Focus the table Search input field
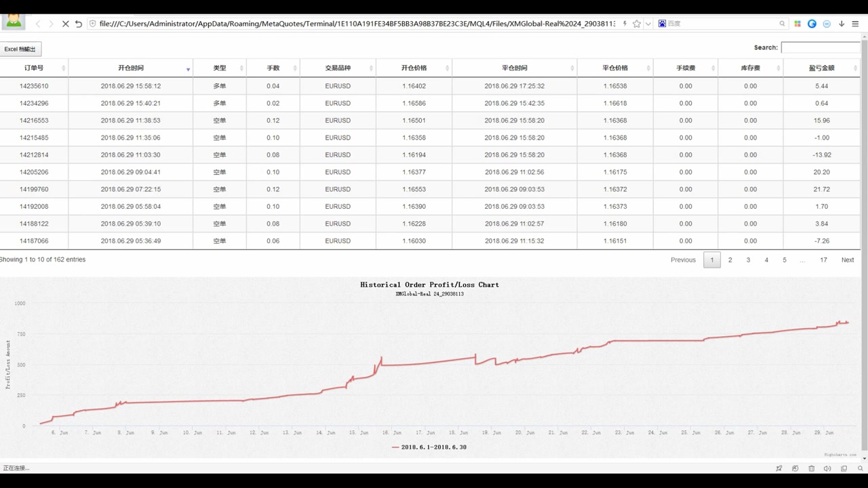868x488 pixels. [821, 47]
